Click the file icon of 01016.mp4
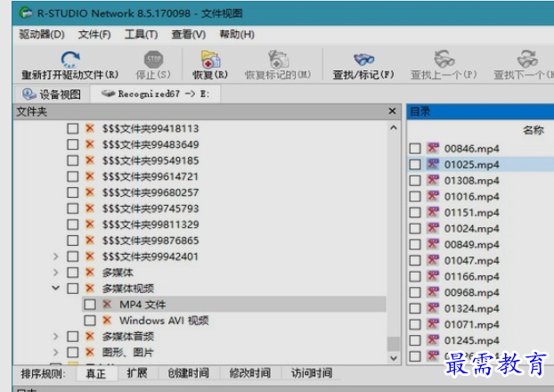Image resolution: width=554 pixels, height=392 pixels. pos(433,196)
